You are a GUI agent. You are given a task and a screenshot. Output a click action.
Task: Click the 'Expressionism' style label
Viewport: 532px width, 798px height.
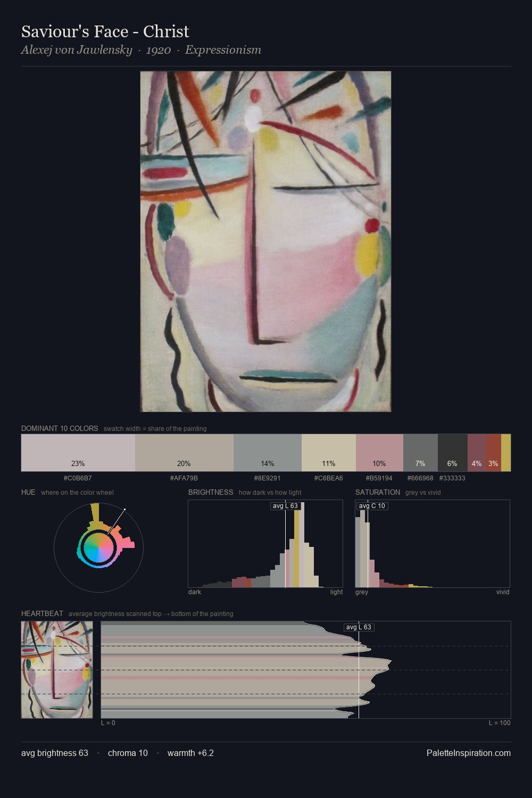coord(223,50)
